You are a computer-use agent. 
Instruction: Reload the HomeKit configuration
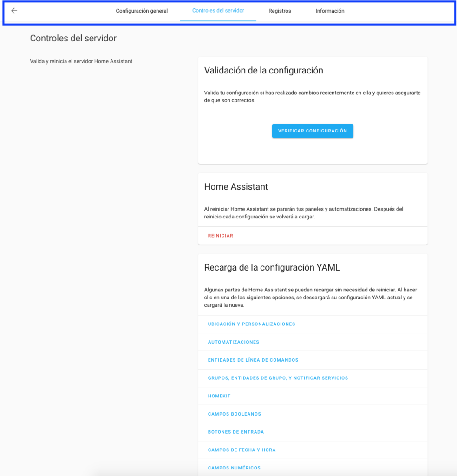coord(219,396)
